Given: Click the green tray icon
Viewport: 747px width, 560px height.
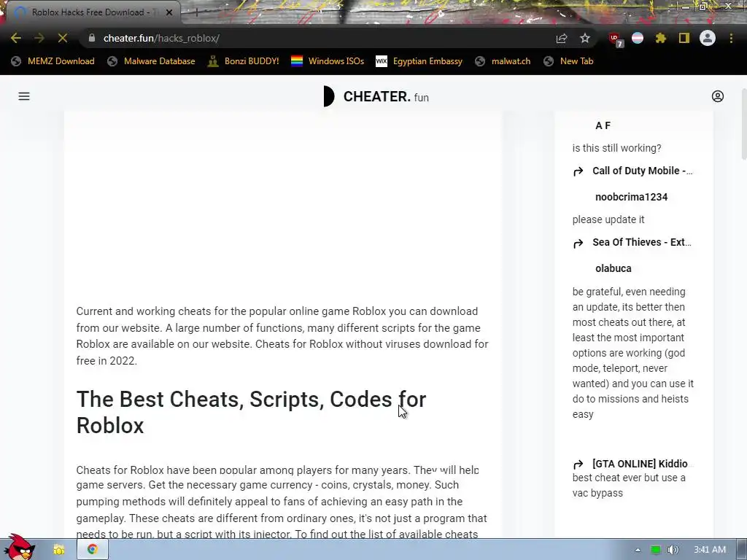Looking at the screenshot, I should point(656,550).
